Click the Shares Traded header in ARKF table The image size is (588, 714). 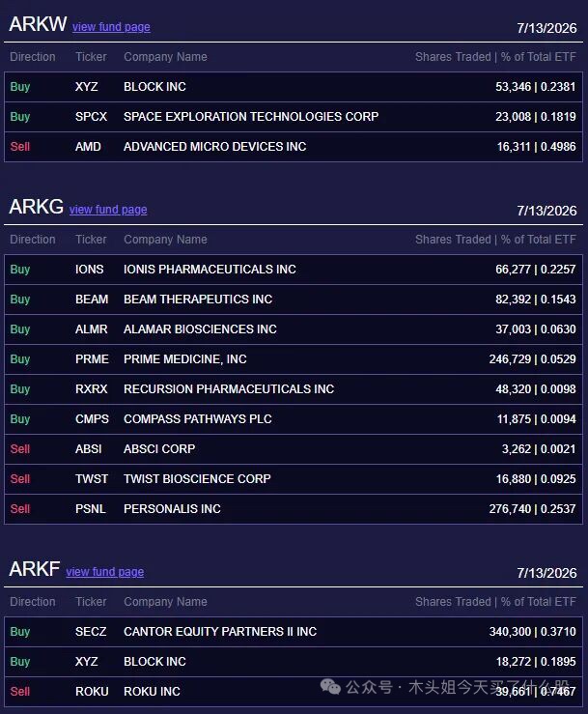click(x=453, y=602)
